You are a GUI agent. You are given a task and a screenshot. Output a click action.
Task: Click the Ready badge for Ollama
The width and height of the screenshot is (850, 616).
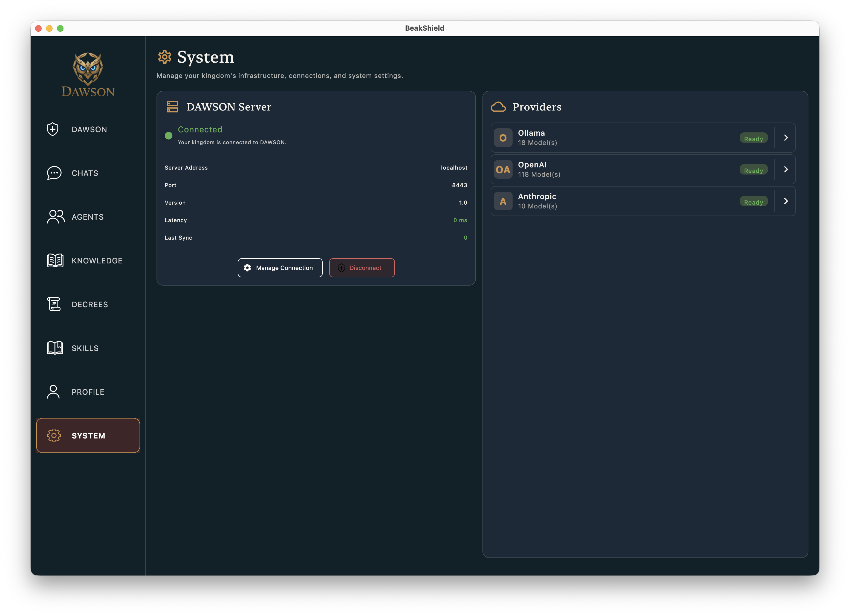(x=753, y=139)
